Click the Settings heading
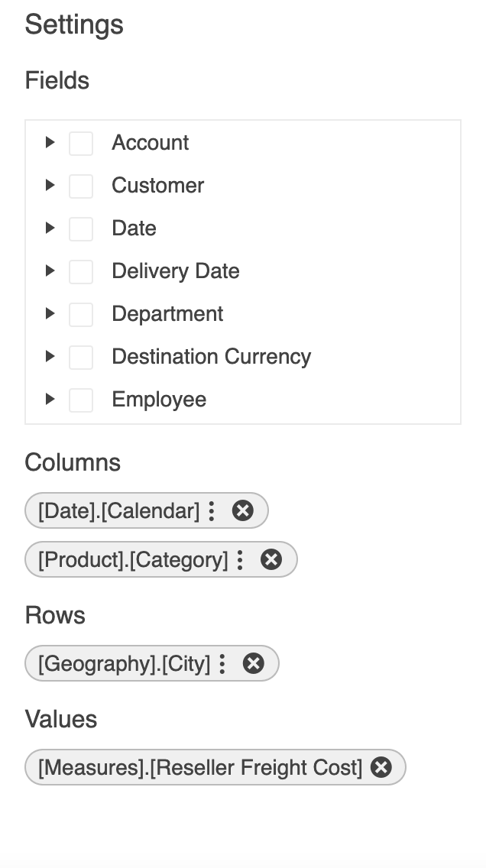486x868 pixels. [73, 24]
